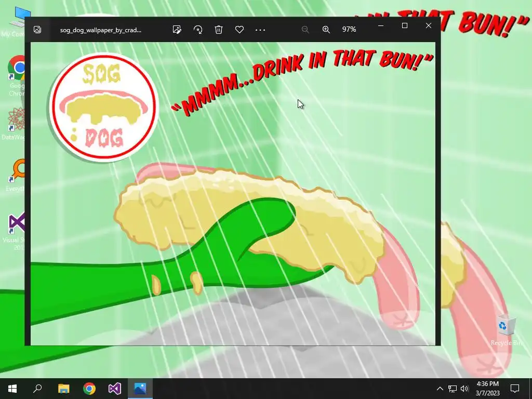
Task: Open the clock showing 4:36 PM
Action: click(x=487, y=389)
